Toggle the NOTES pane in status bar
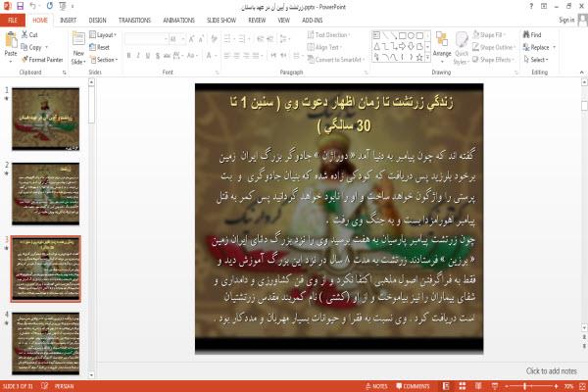This screenshot has height=392, width=588. (376, 386)
